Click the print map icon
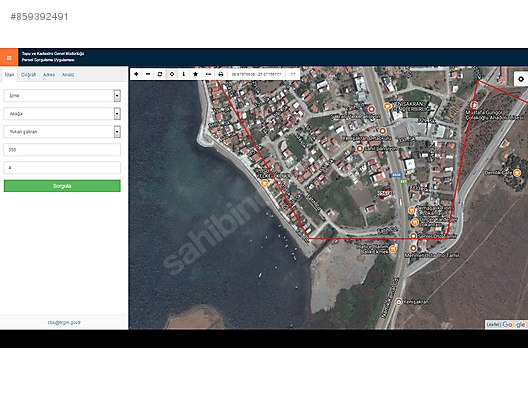528x396 pixels. coord(221,74)
